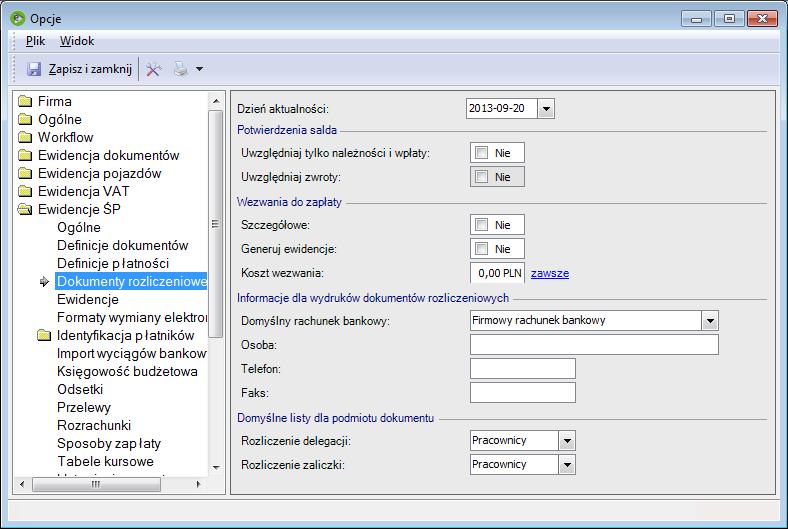Select Workflow in the options tree

click(x=65, y=138)
